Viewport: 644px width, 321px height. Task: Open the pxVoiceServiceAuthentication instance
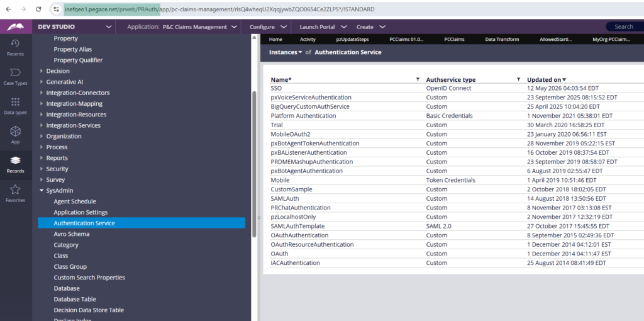tap(311, 98)
